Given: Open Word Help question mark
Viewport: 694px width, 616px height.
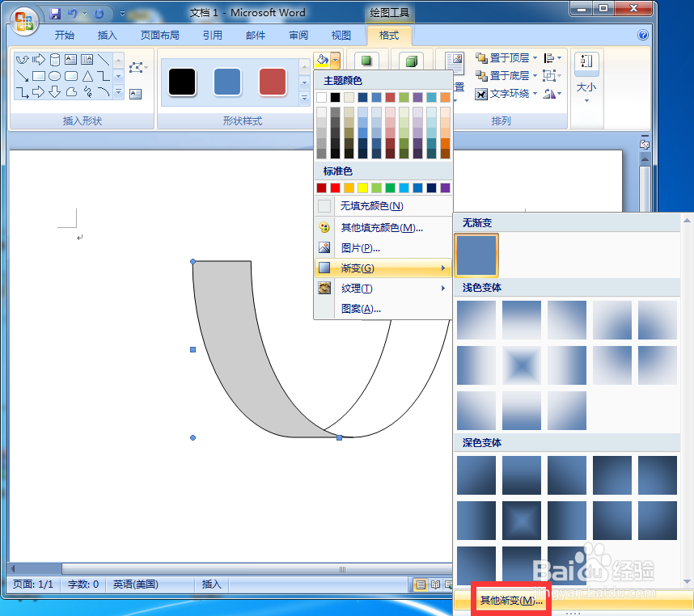Looking at the screenshot, I should coord(643,35).
